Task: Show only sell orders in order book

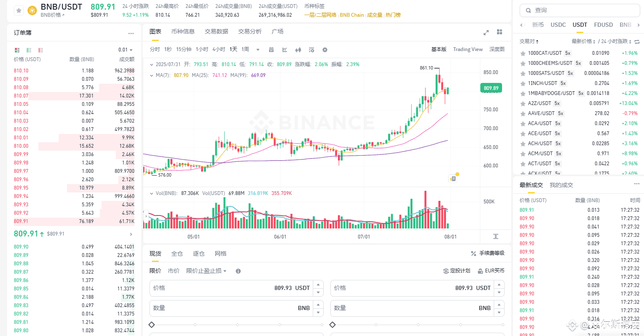Action: 41,50
